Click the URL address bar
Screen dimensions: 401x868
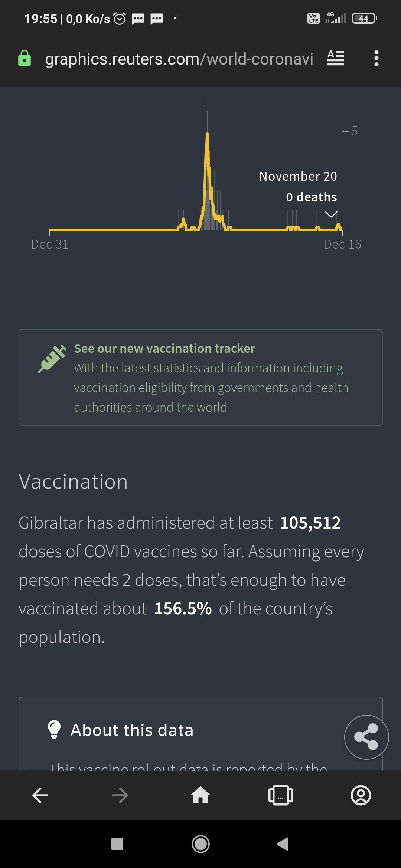pyautogui.click(x=180, y=59)
